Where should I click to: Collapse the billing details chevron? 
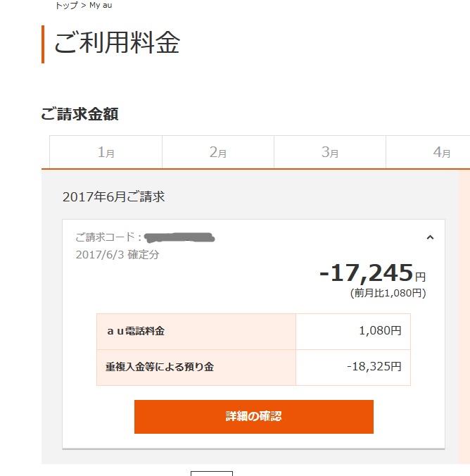coord(430,237)
